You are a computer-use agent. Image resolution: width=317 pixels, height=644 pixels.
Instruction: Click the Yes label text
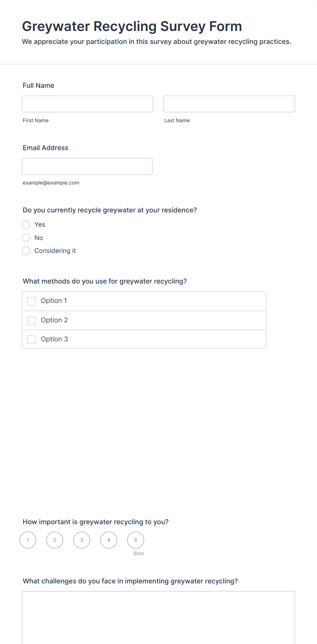click(x=40, y=225)
